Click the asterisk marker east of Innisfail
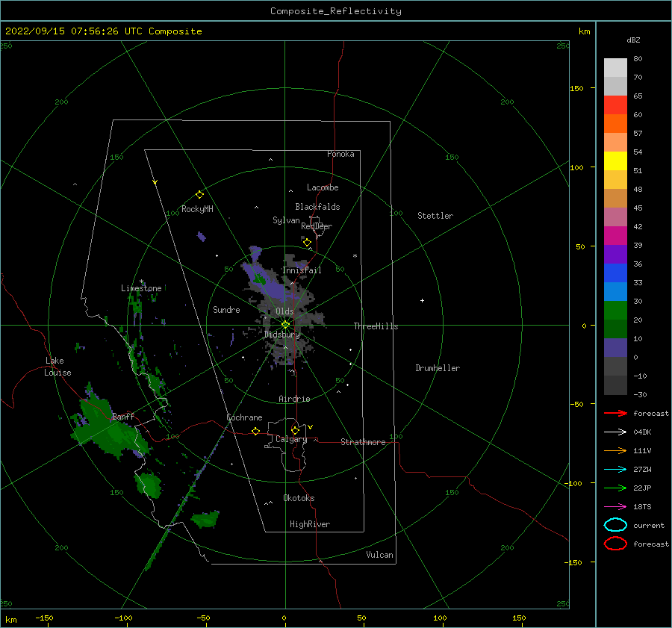Viewport: 672px width, 628px height. (355, 256)
